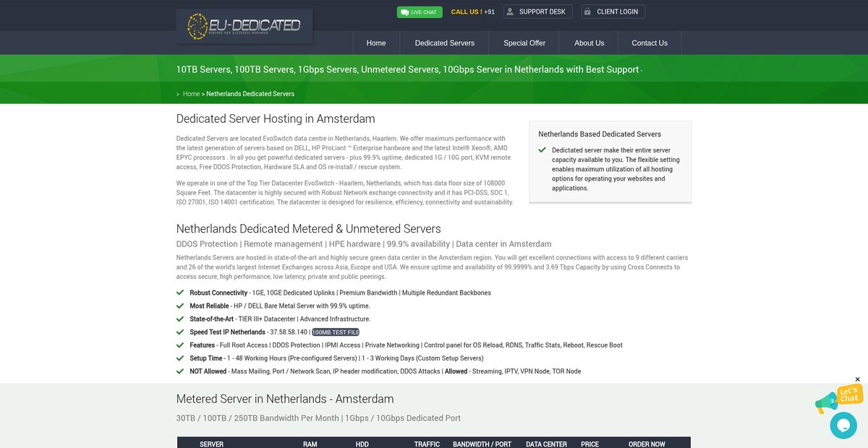Click the BANDWIDTH / PORT column header
The height and width of the screenshot is (448, 868).
pyautogui.click(x=482, y=444)
